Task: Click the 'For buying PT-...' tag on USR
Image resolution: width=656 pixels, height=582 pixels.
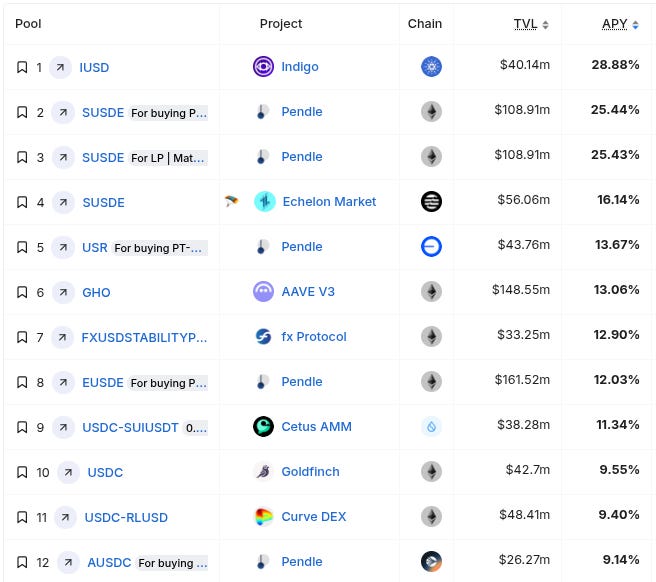Action: (x=159, y=248)
